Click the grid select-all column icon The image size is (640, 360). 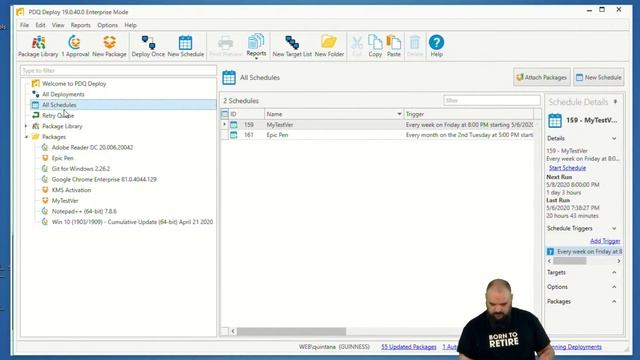click(x=224, y=114)
